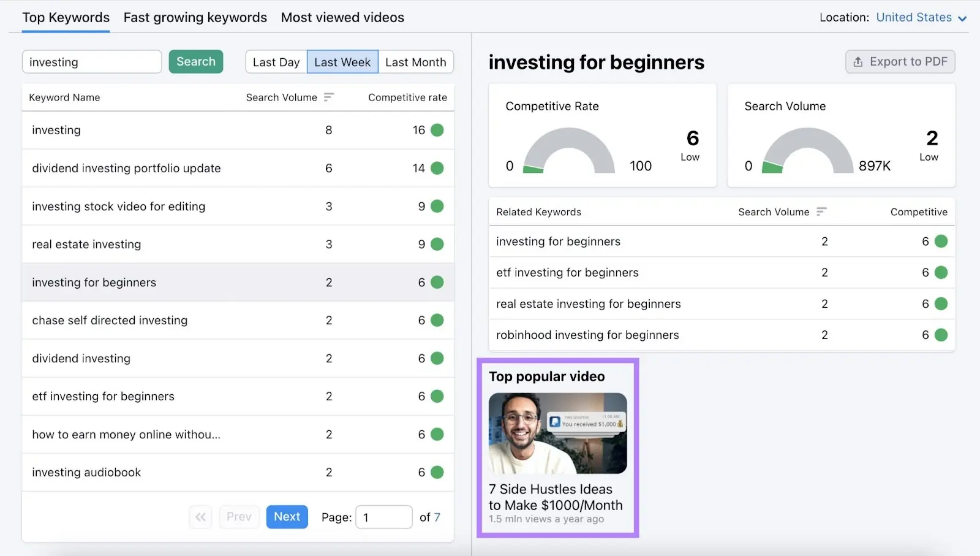The image size is (980, 556).
Task: Click the Search Volume sort icon in keyword table
Action: pos(329,97)
